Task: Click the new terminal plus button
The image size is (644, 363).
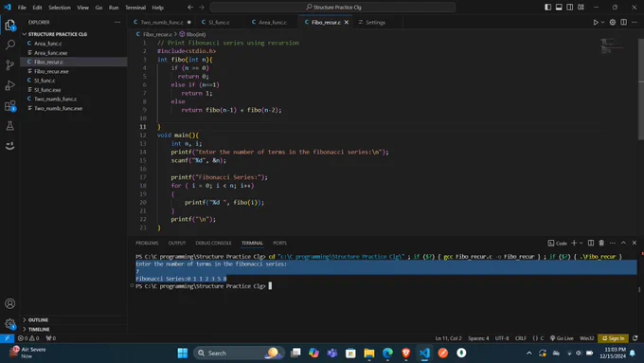Action: (574, 243)
